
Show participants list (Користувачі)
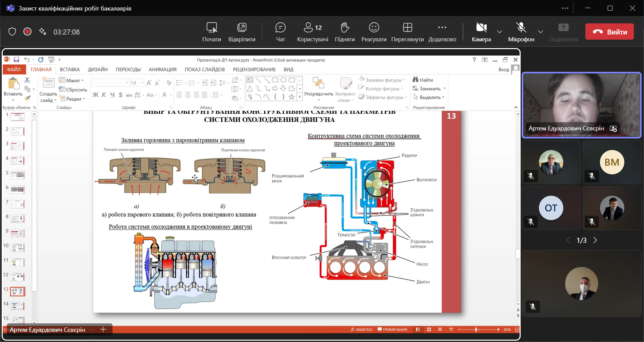(x=313, y=32)
